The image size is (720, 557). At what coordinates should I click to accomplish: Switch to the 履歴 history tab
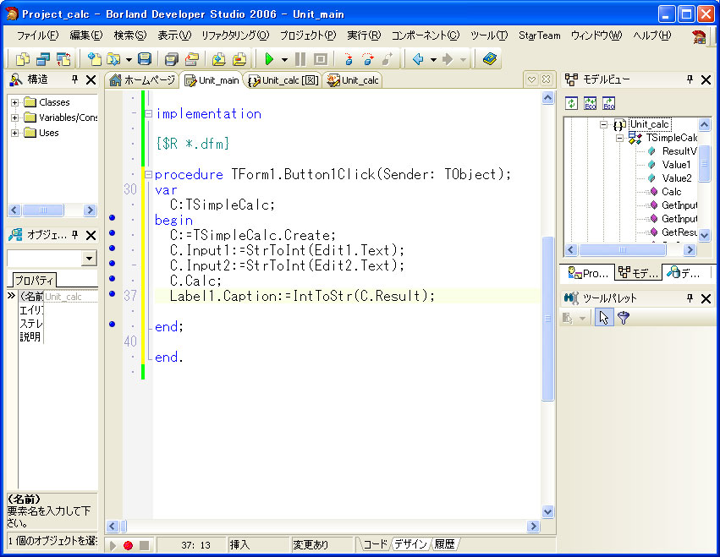point(444,544)
